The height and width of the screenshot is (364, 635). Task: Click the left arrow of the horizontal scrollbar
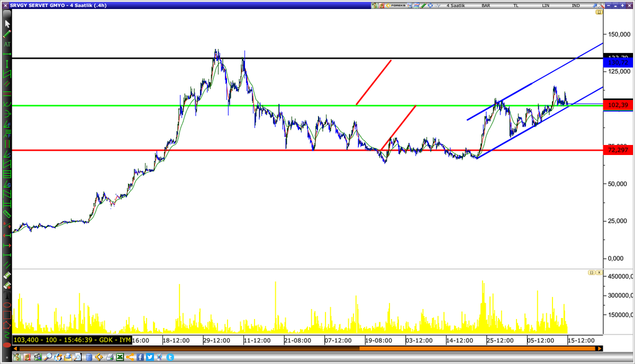pos(15,349)
